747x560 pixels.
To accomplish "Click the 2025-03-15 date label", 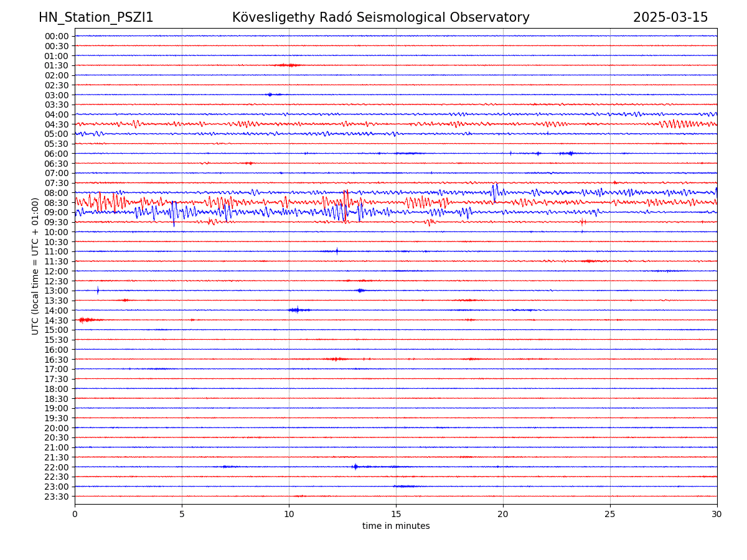I will pos(670,17).
